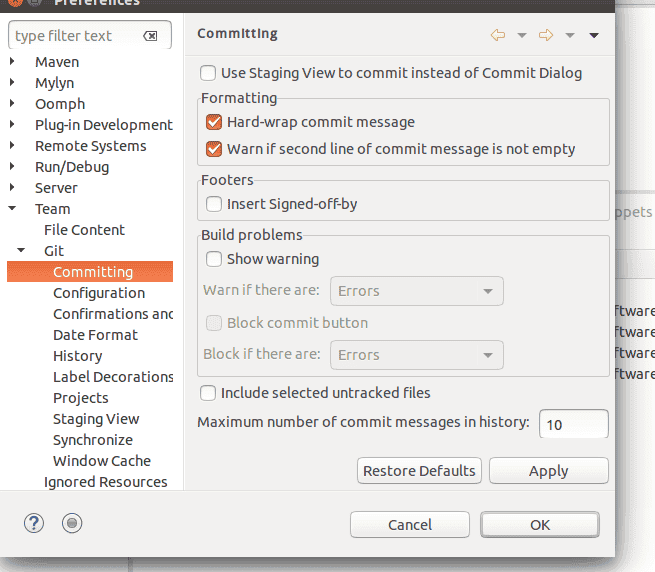Screen dimensions: 655x572
Task: Expand the Run/Debug node
Action: pyautogui.click(x=12, y=167)
